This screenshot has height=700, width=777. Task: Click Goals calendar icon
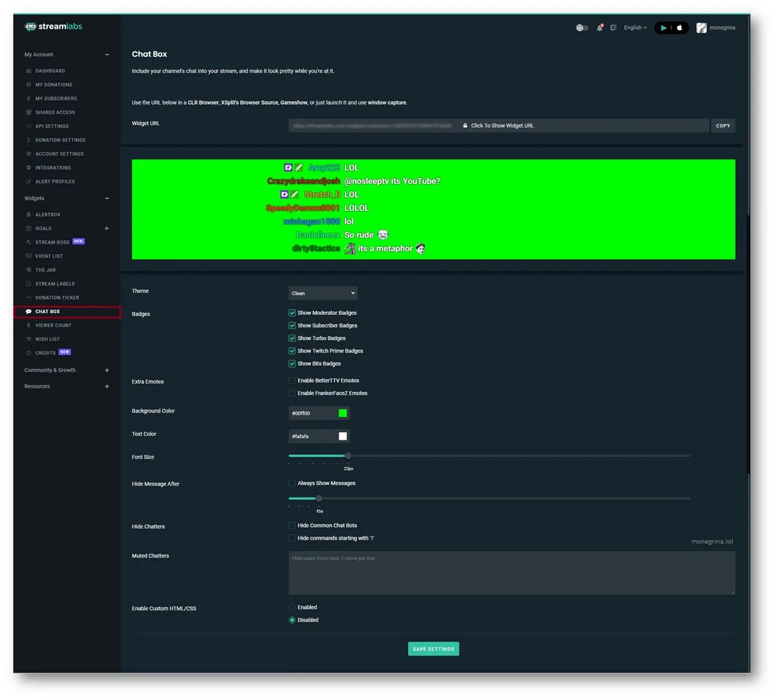[x=29, y=229]
